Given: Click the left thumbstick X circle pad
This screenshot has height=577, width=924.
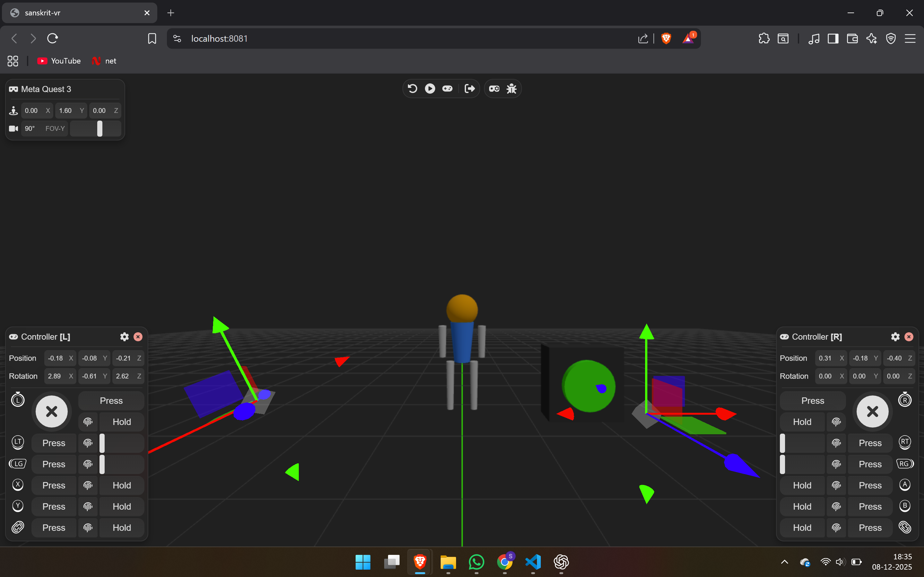Looking at the screenshot, I should click(52, 412).
